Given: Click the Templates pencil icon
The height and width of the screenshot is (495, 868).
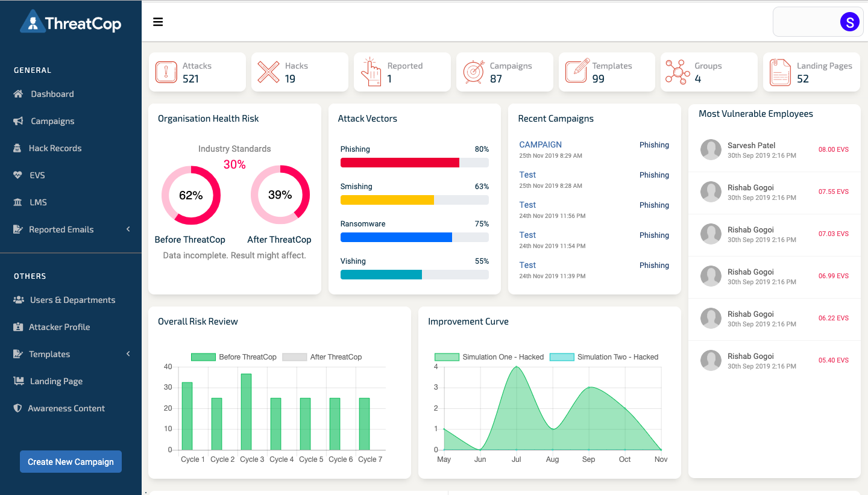Looking at the screenshot, I should (577, 71).
